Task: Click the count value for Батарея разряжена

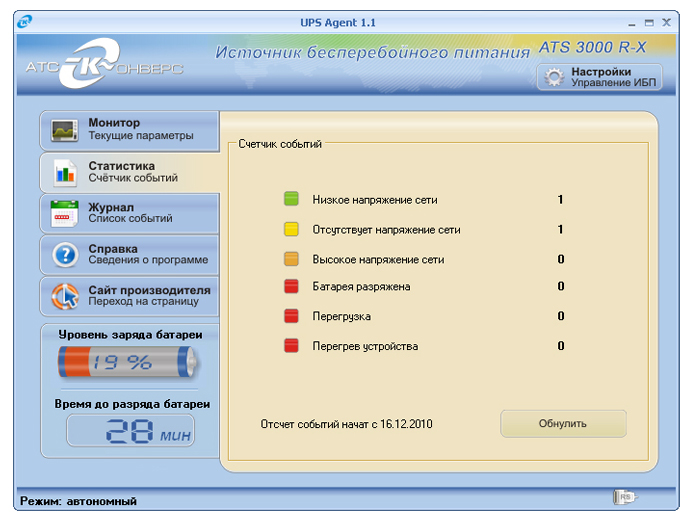Action: click(560, 286)
